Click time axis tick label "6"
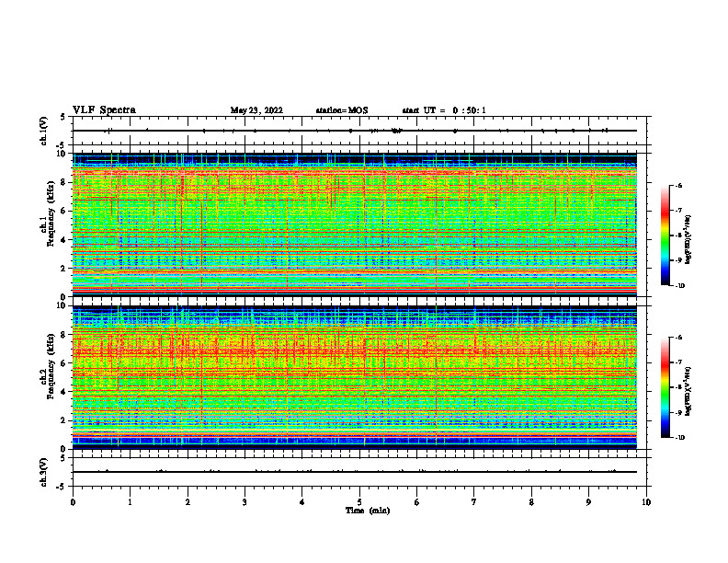 (417, 502)
